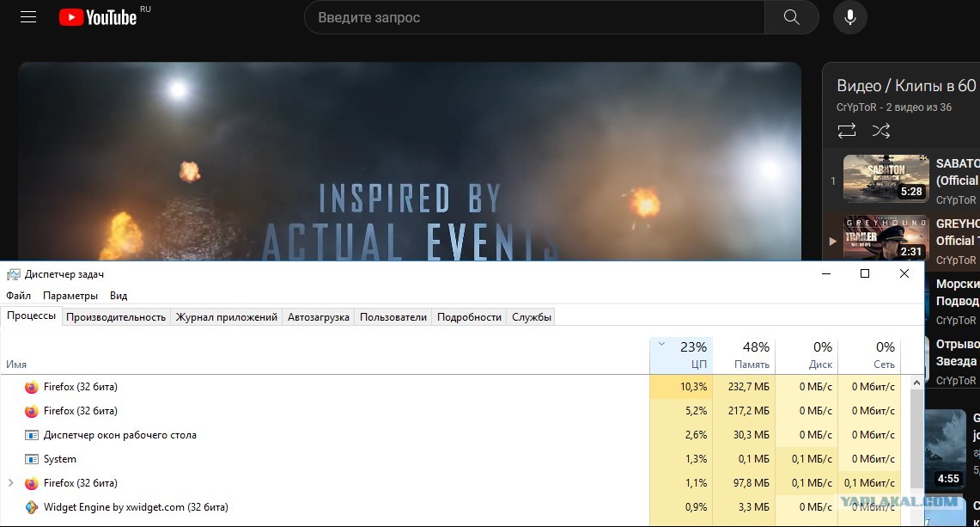Switch to the Автозагрузка tab

tap(318, 317)
